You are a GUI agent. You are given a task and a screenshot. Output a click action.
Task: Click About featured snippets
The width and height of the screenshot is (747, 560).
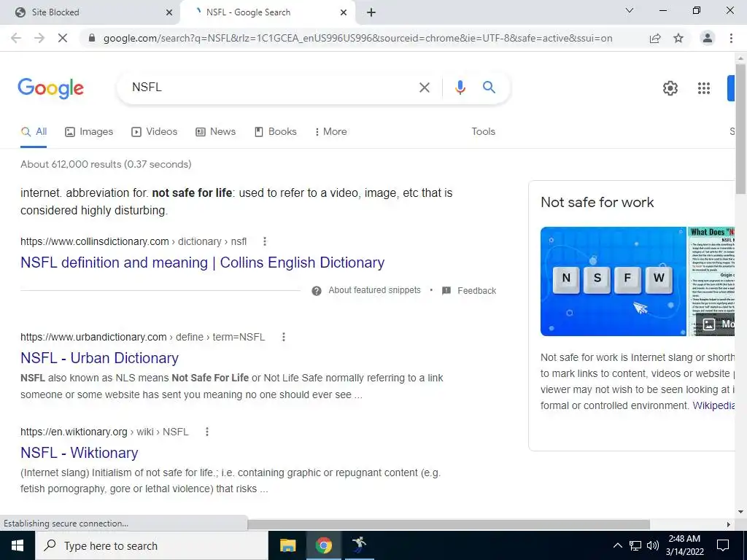coord(374,290)
